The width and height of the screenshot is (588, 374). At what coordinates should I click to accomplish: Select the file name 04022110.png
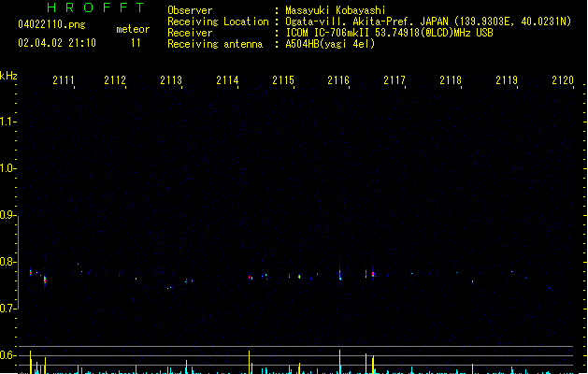[51, 24]
